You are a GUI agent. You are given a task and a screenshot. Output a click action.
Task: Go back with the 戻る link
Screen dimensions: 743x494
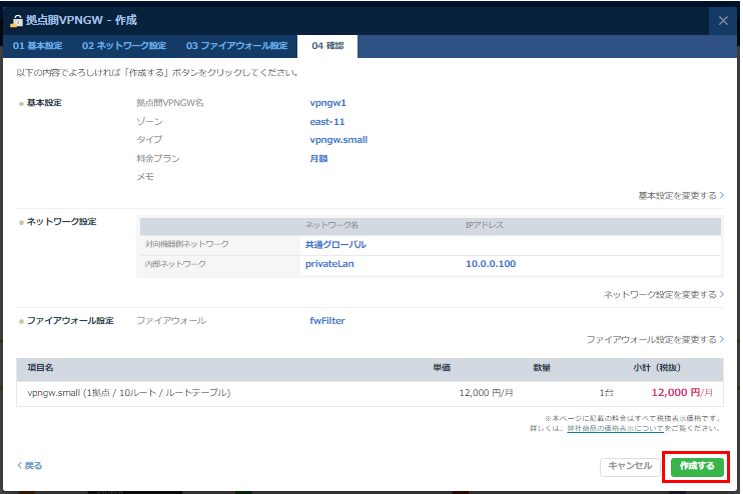29,466
